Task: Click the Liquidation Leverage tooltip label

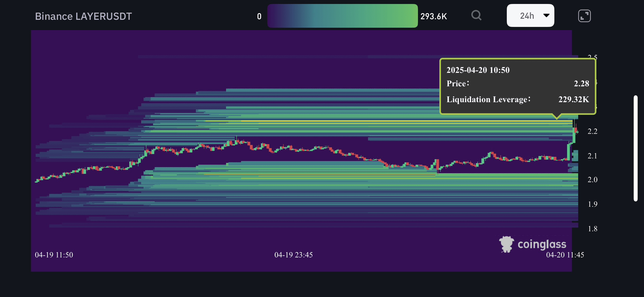Action: (488, 99)
